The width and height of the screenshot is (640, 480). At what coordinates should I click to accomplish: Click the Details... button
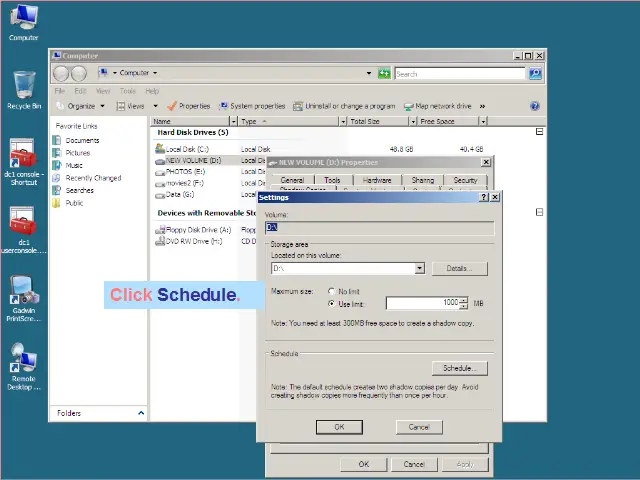458,268
